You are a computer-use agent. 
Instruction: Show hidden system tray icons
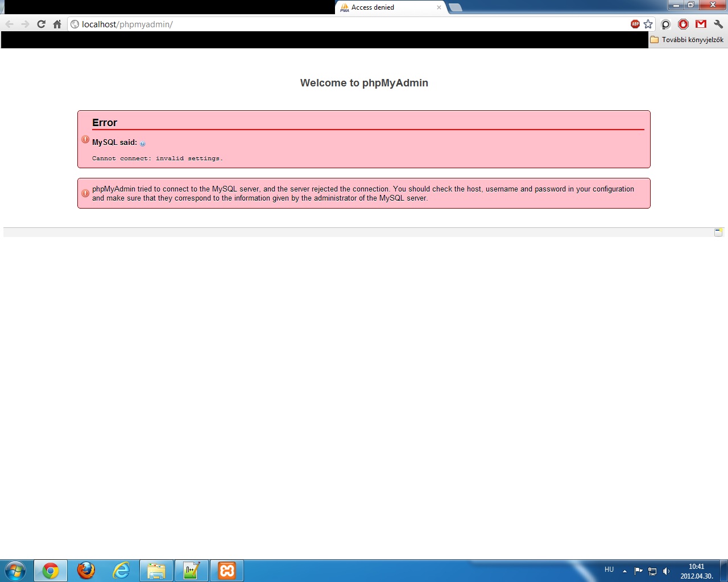624,571
